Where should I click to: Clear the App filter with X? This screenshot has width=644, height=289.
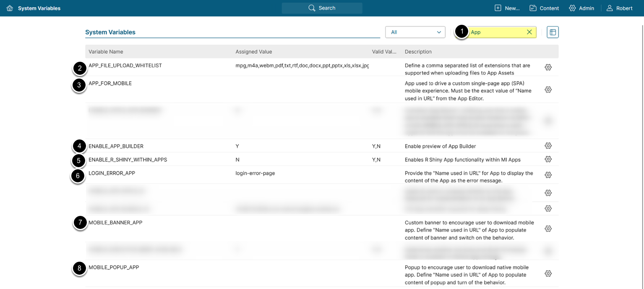[529, 32]
